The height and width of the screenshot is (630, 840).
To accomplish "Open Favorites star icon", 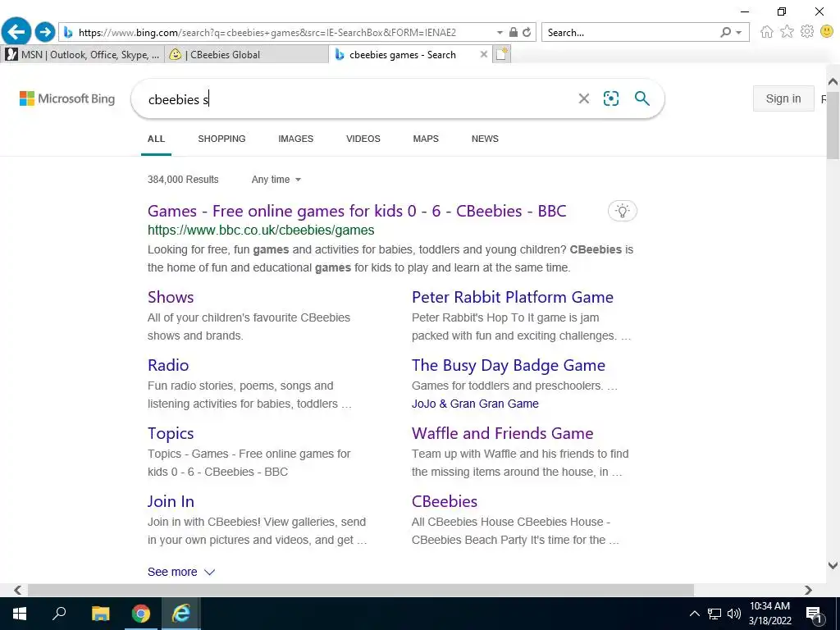I will [x=787, y=32].
